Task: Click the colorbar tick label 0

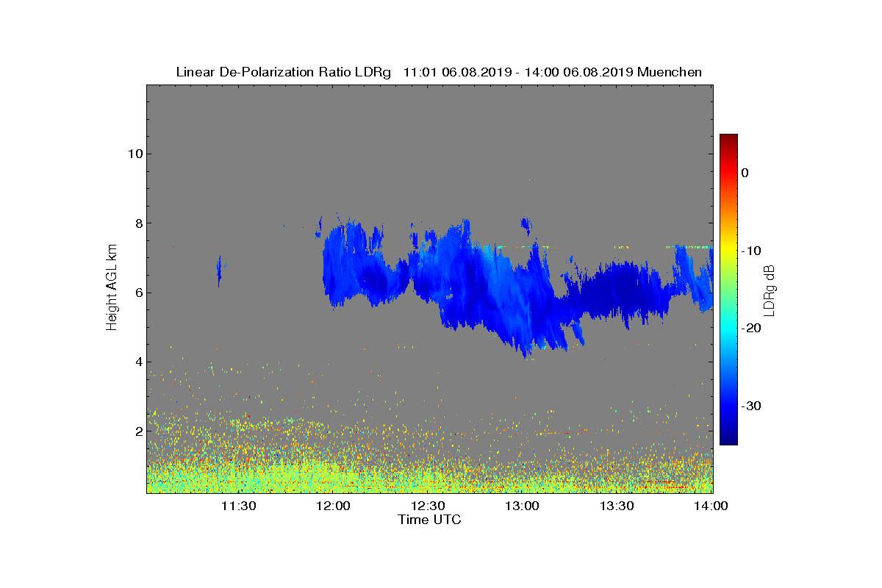Action: 745,173
